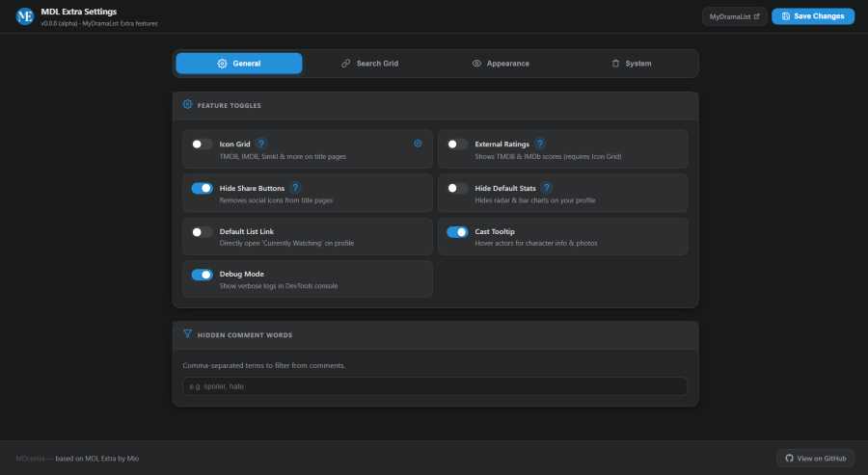Click Hide Share Buttons help icon

pos(295,188)
